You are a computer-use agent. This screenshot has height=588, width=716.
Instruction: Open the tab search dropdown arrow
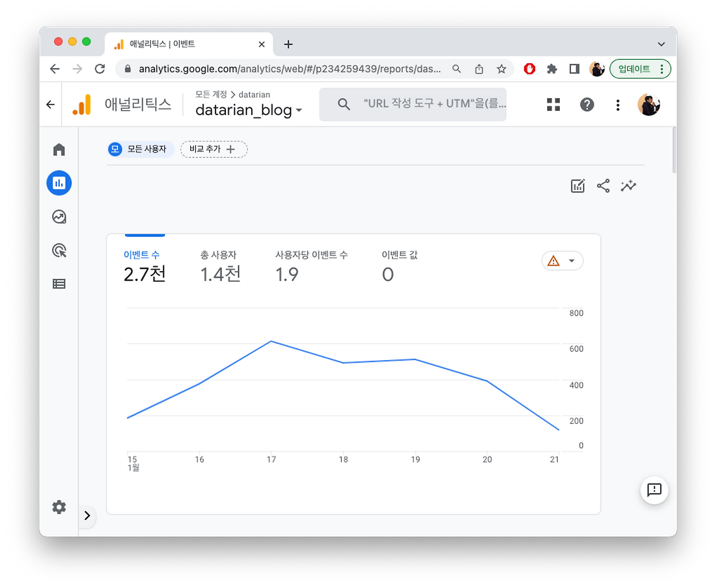pos(661,44)
